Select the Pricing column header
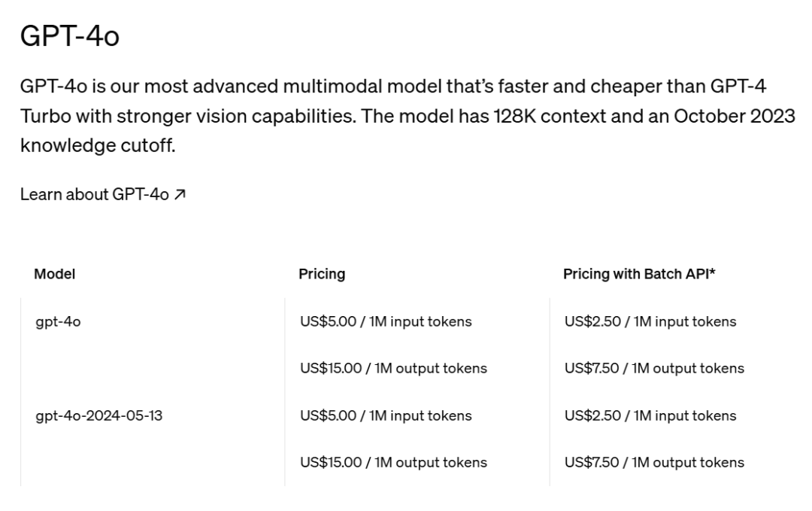This screenshot has width=812, height=511. click(x=322, y=275)
